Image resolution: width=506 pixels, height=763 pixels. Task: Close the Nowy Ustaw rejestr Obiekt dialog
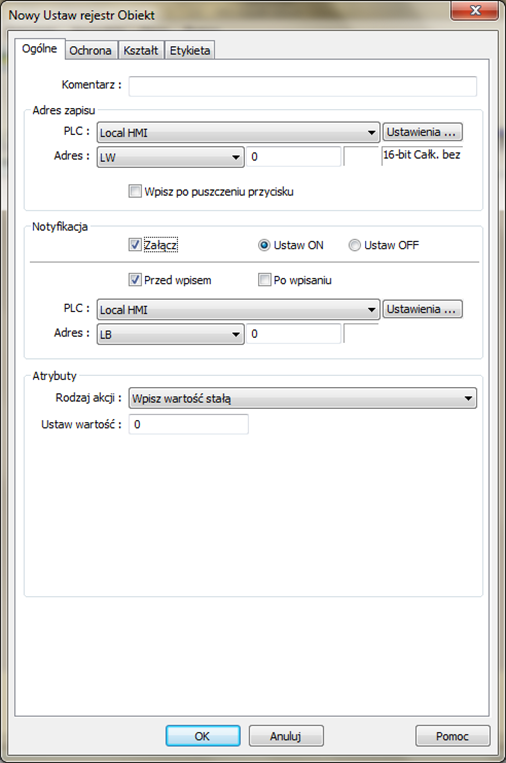(x=475, y=10)
